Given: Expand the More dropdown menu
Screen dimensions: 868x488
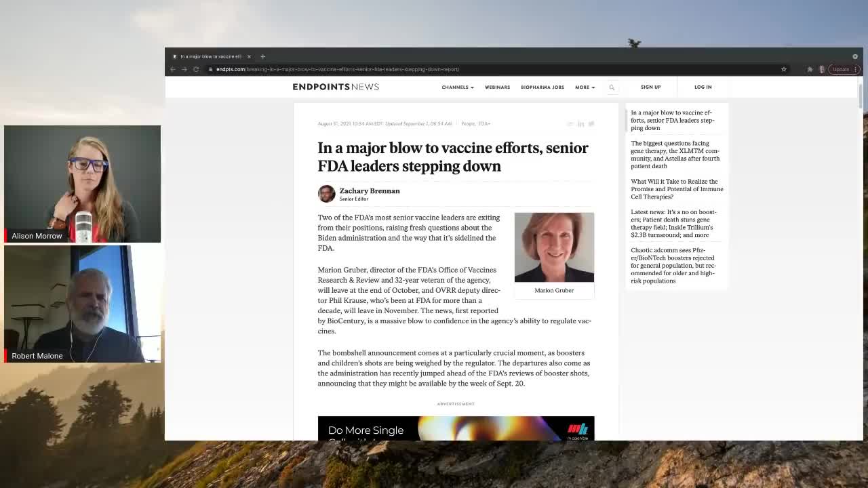Looking at the screenshot, I should pyautogui.click(x=585, y=87).
